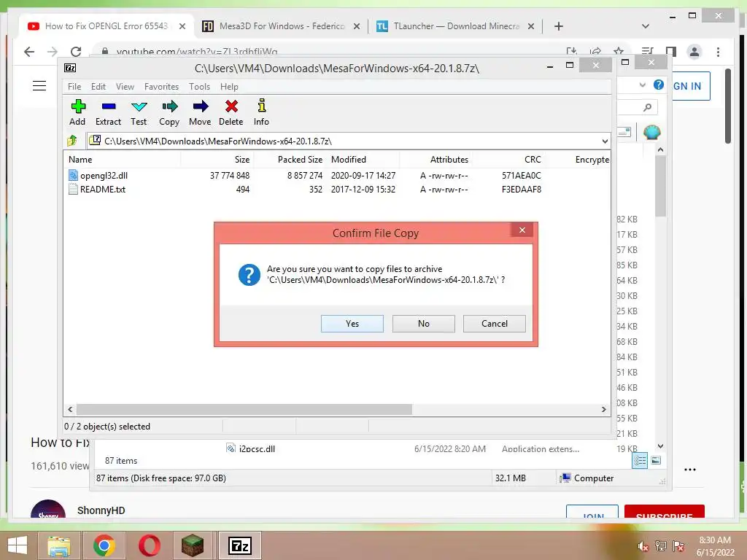
Task: Click 7-Zip taskbar icon
Action: (x=239, y=545)
